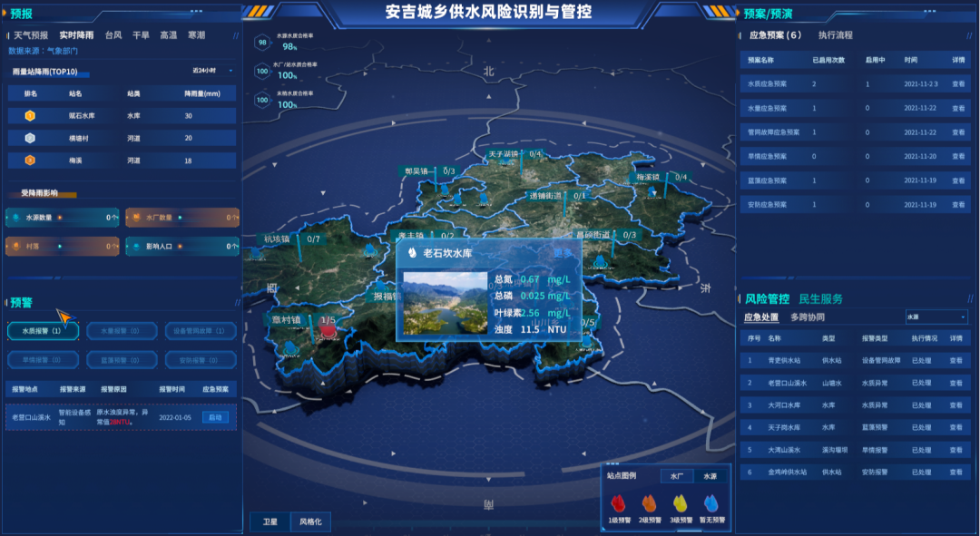This screenshot has height=536, width=980.
Task: Click the silver rank-2 badge for 横塘村
Action: coord(30,138)
